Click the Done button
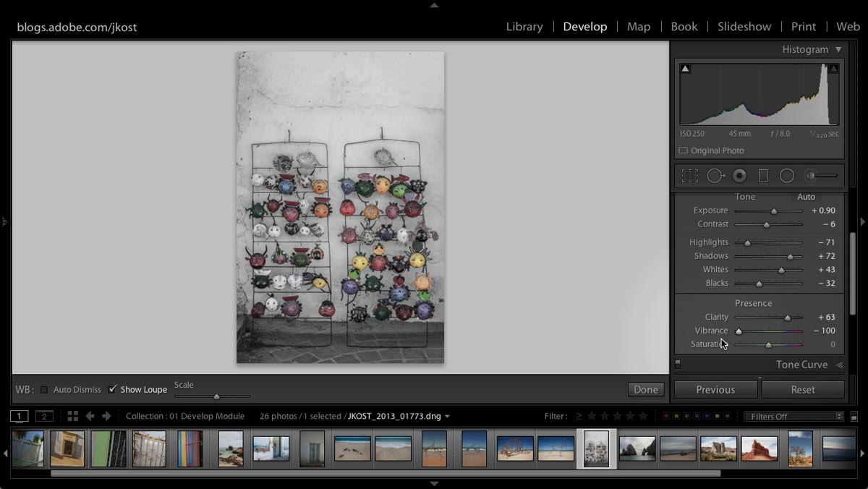Image resolution: width=868 pixels, height=489 pixels. pyautogui.click(x=646, y=389)
